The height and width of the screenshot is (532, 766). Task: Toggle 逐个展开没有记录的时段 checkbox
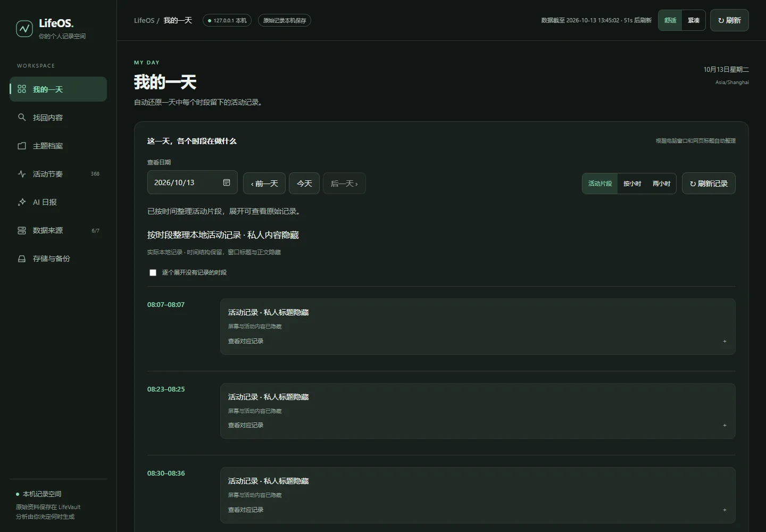(x=153, y=272)
